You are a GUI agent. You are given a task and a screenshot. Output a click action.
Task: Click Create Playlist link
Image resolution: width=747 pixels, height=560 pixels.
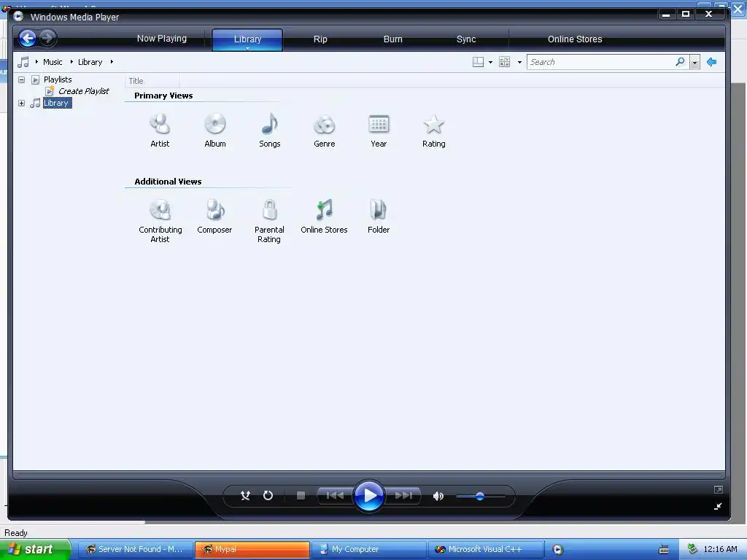[83, 91]
